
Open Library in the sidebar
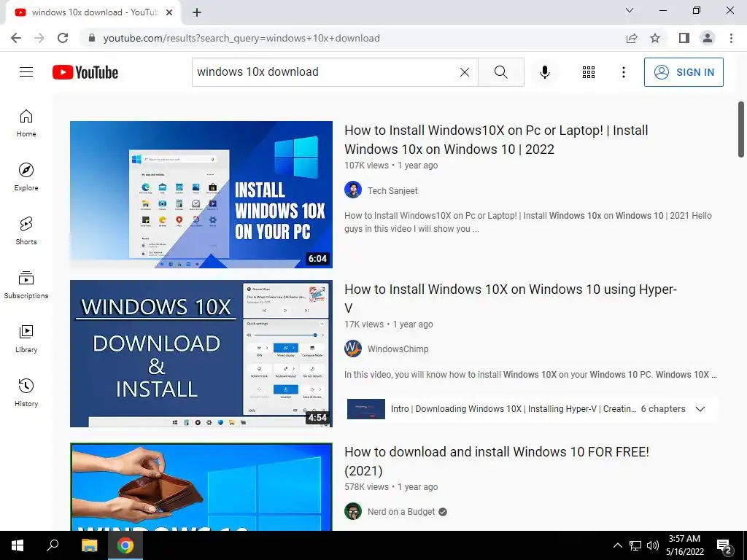tap(26, 338)
